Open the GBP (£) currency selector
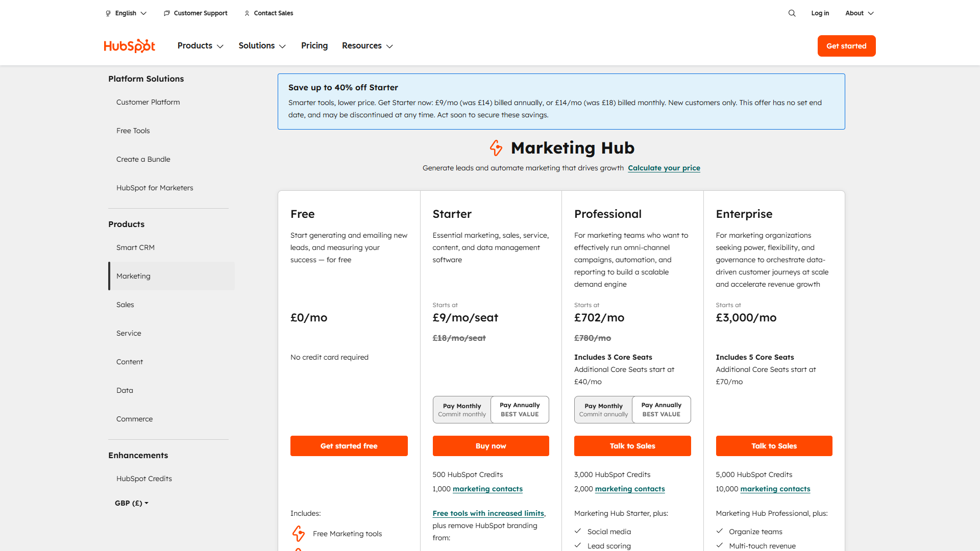The height and width of the screenshot is (551, 980). [x=132, y=503]
